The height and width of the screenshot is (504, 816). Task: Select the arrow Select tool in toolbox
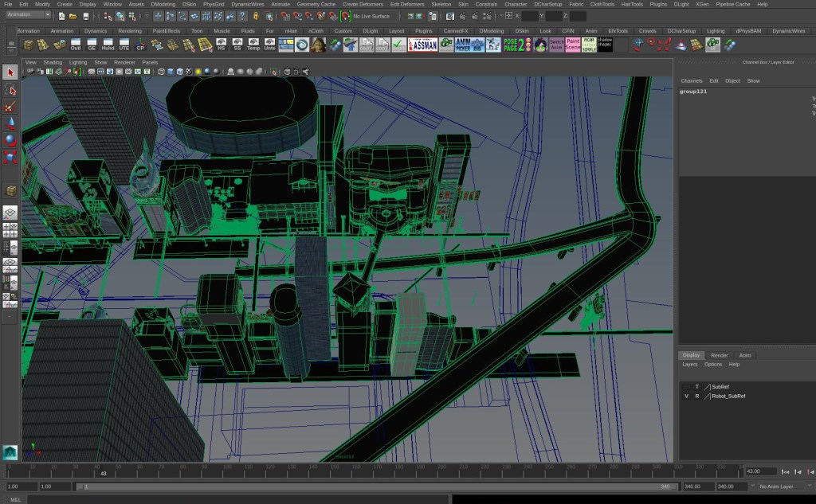coord(10,73)
